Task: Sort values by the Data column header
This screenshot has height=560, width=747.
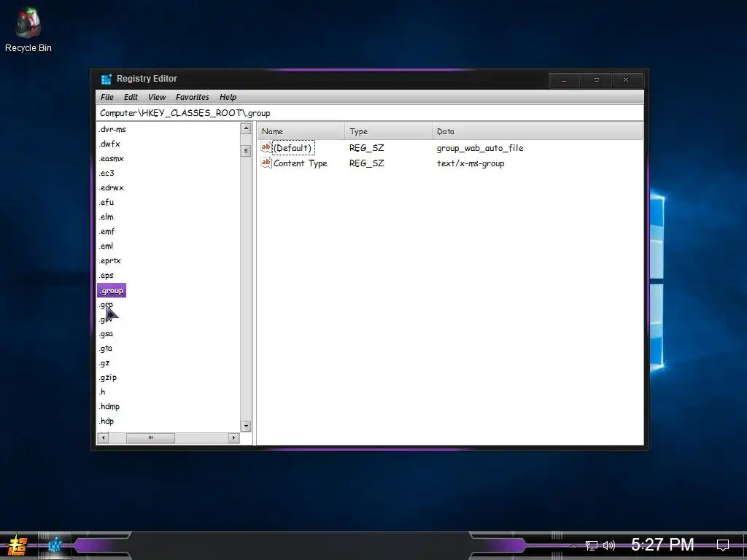Action: (537, 131)
